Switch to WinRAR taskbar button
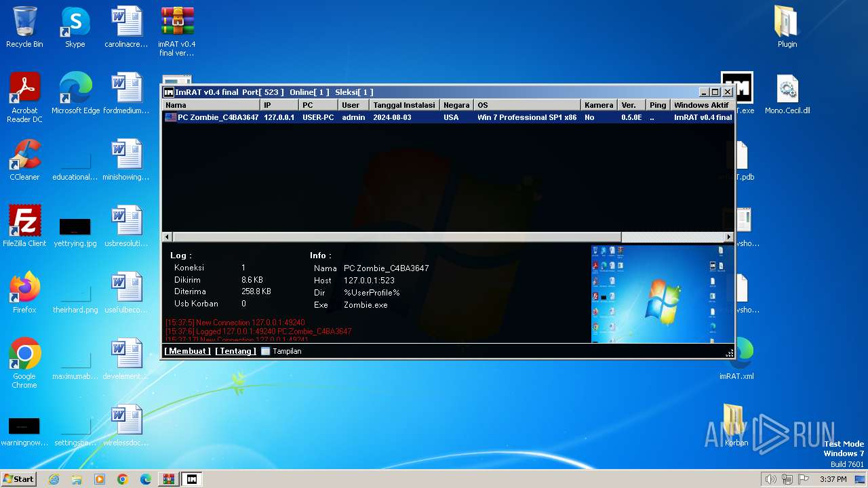The image size is (868, 488). point(169,479)
